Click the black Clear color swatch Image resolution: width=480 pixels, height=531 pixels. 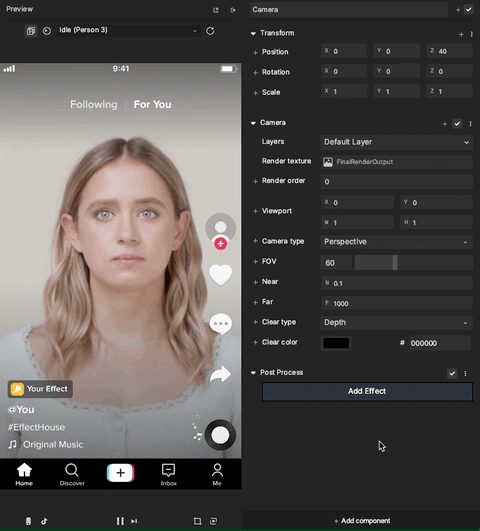click(336, 343)
